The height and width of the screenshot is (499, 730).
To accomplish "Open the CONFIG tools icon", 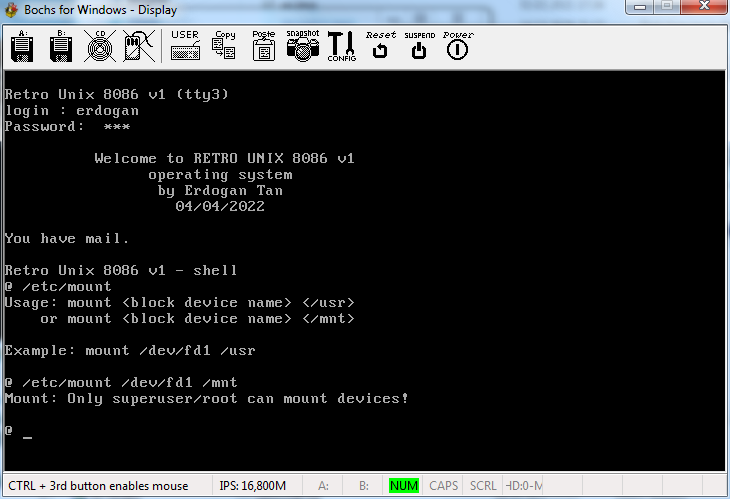I will [x=342, y=47].
